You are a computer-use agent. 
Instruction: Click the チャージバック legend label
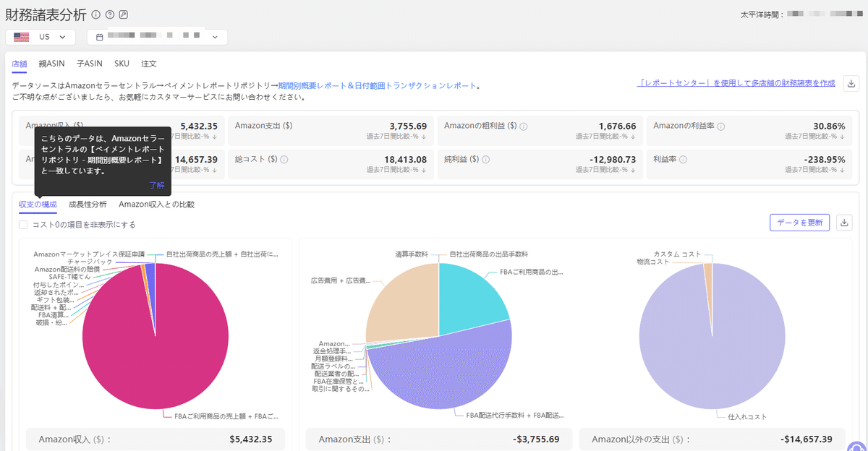tap(90, 262)
